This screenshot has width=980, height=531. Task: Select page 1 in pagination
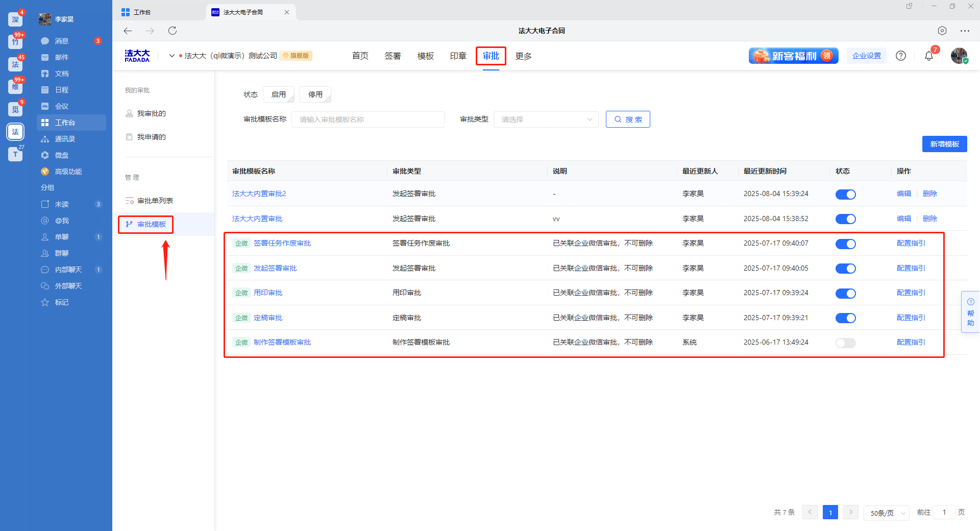[x=830, y=512]
